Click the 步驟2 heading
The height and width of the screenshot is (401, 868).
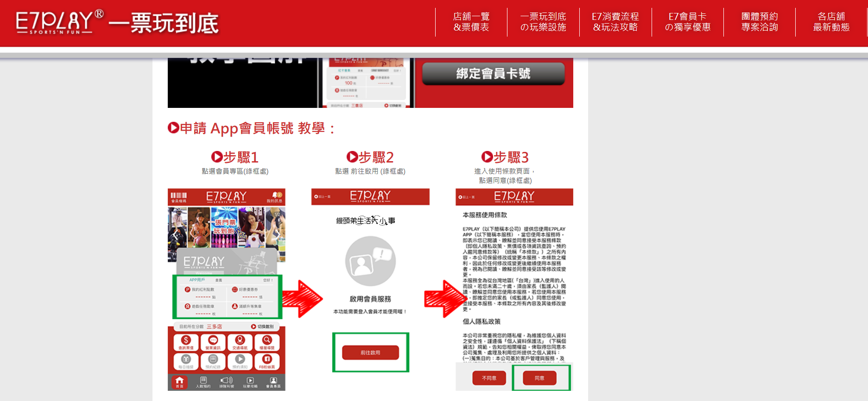(370, 157)
